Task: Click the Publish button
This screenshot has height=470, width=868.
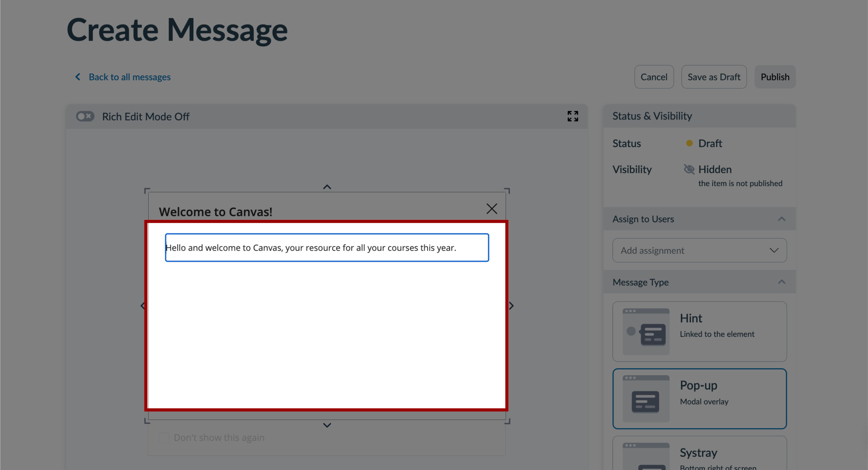Action: 776,77
